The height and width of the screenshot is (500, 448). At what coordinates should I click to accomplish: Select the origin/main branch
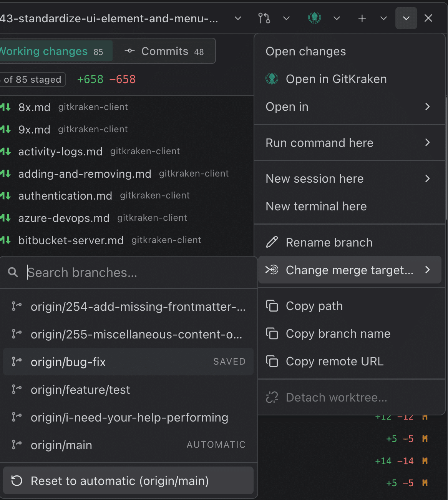tap(128, 445)
